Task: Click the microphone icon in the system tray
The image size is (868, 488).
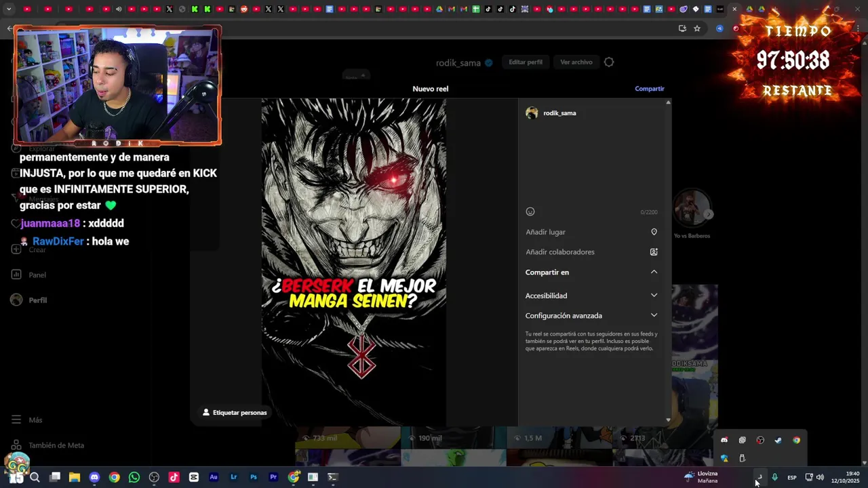Action: pos(774,477)
